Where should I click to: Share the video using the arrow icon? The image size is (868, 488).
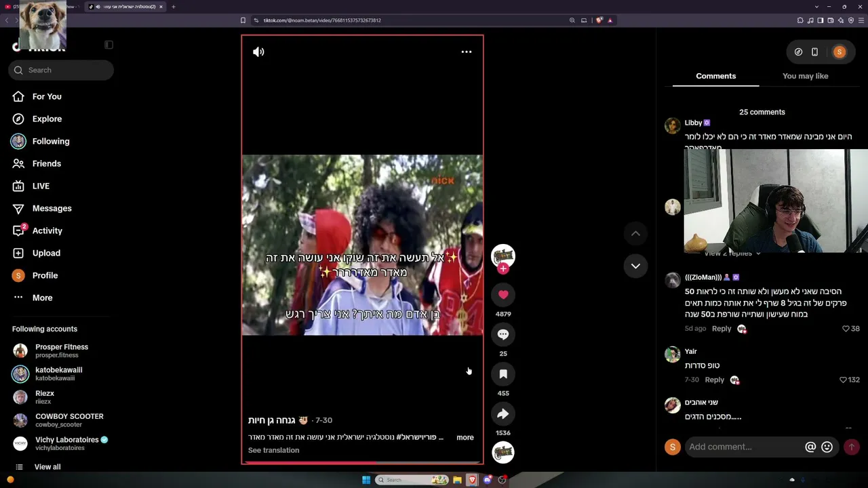503,413
